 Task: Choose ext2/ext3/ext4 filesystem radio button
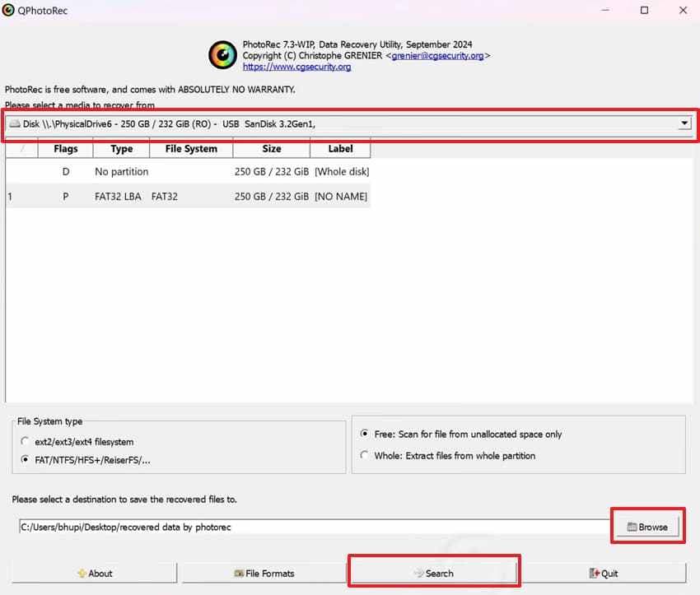tap(25, 441)
